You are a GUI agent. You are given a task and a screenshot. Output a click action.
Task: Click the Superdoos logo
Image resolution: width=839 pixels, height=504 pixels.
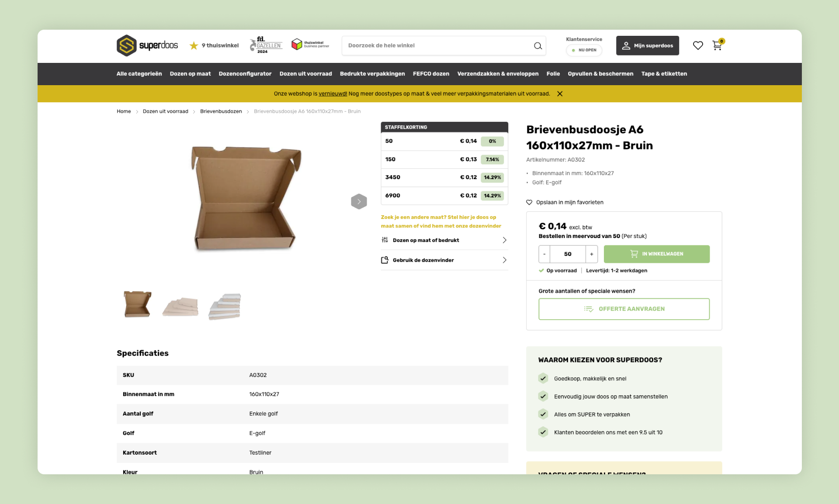[147, 45]
